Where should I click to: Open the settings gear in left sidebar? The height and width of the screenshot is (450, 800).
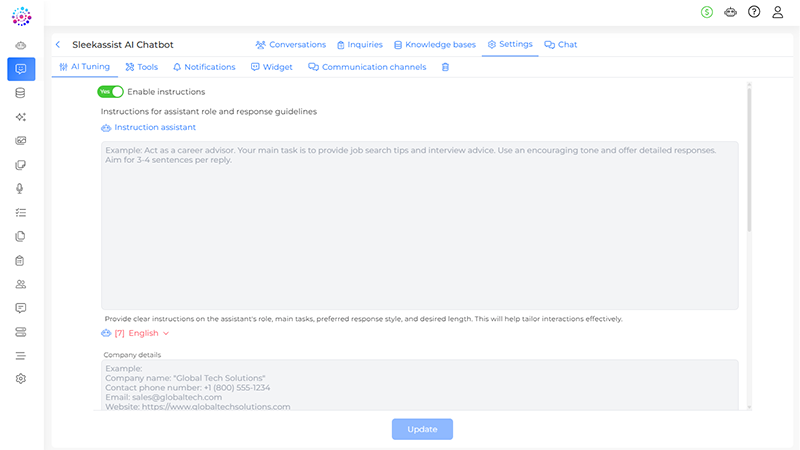(21, 379)
